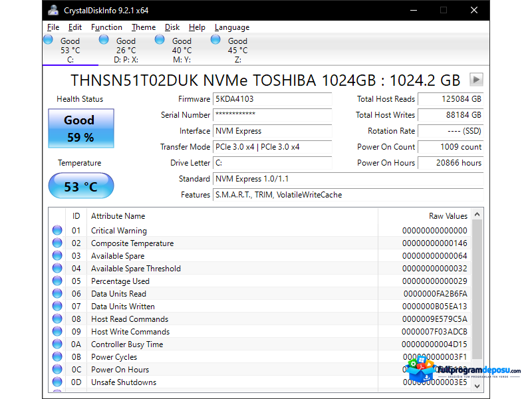Open the Function menu
Screen dimensions: 532x399
pos(106,27)
